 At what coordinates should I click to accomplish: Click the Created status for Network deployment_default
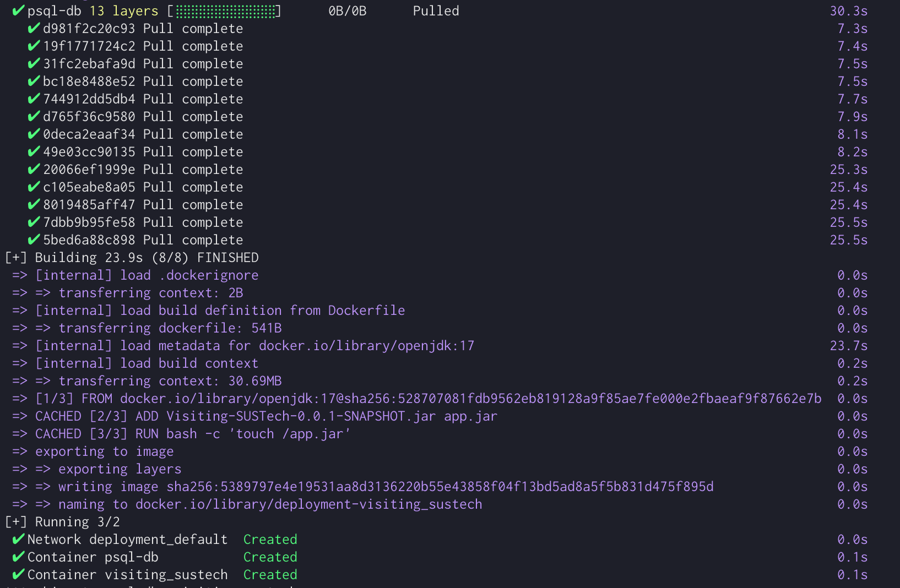point(270,540)
